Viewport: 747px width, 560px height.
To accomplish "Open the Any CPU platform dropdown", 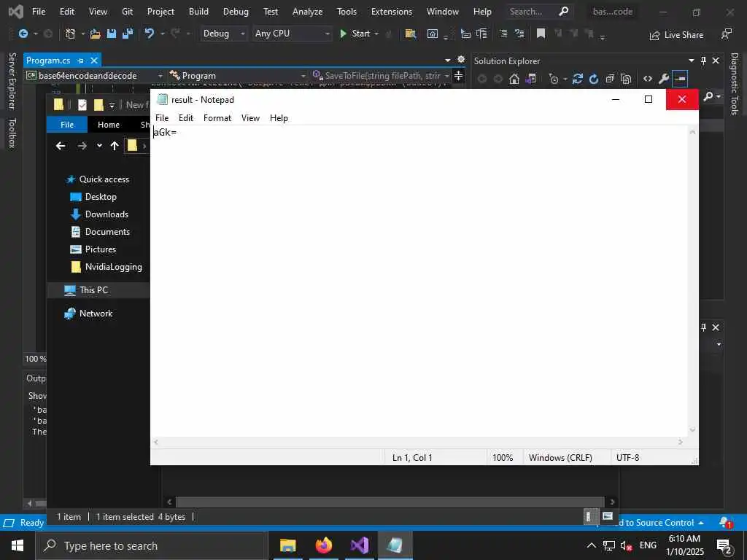I will [x=292, y=34].
